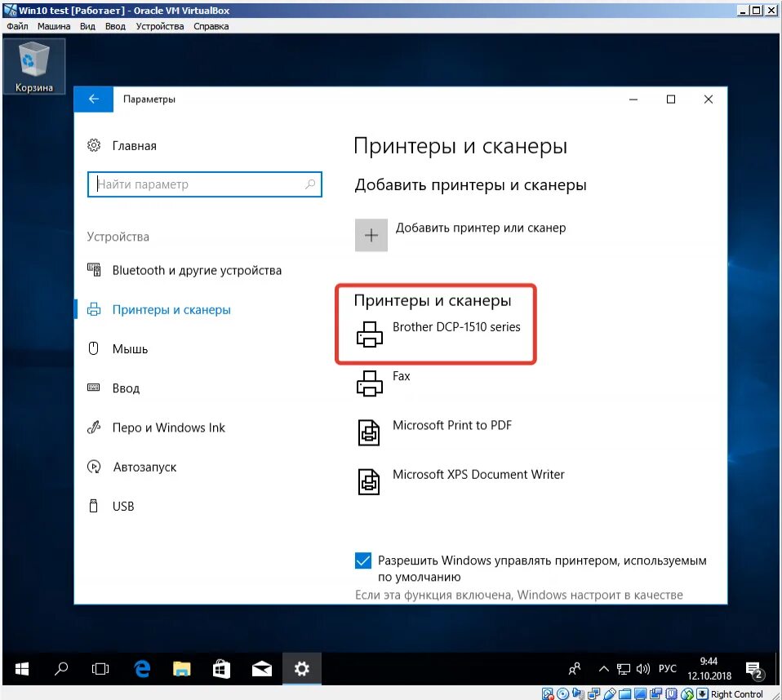Click VirtualBox optical disc status icon
The height and width of the screenshot is (700, 782).
(563, 693)
